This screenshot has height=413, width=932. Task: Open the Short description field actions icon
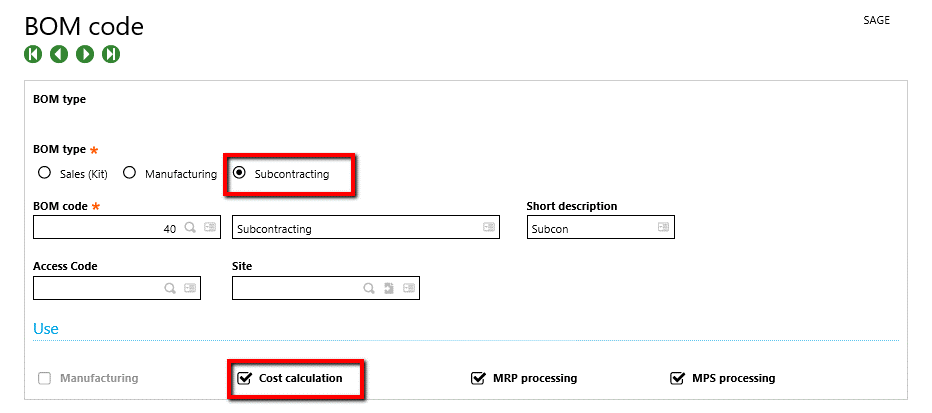(x=663, y=228)
